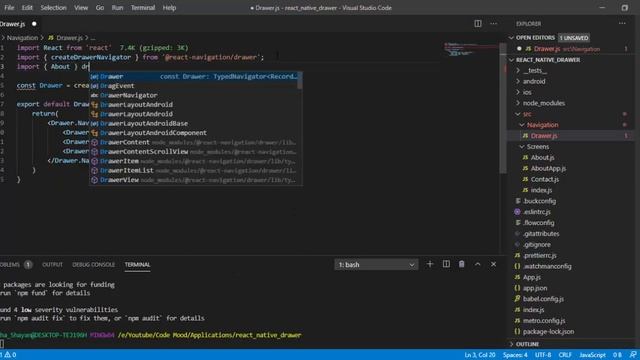Select the DrawerView suggestion
The height and width of the screenshot is (360, 640).
tap(196, 180)
